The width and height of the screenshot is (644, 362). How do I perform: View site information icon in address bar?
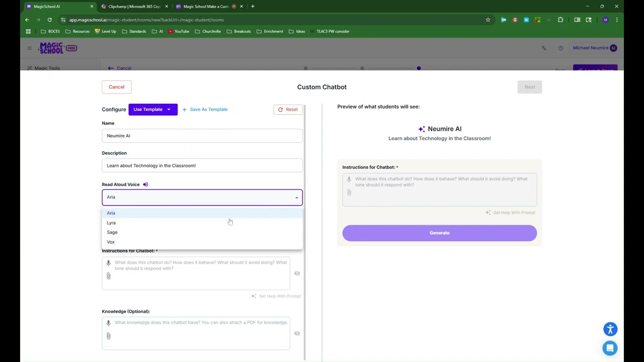click(62, 20)
